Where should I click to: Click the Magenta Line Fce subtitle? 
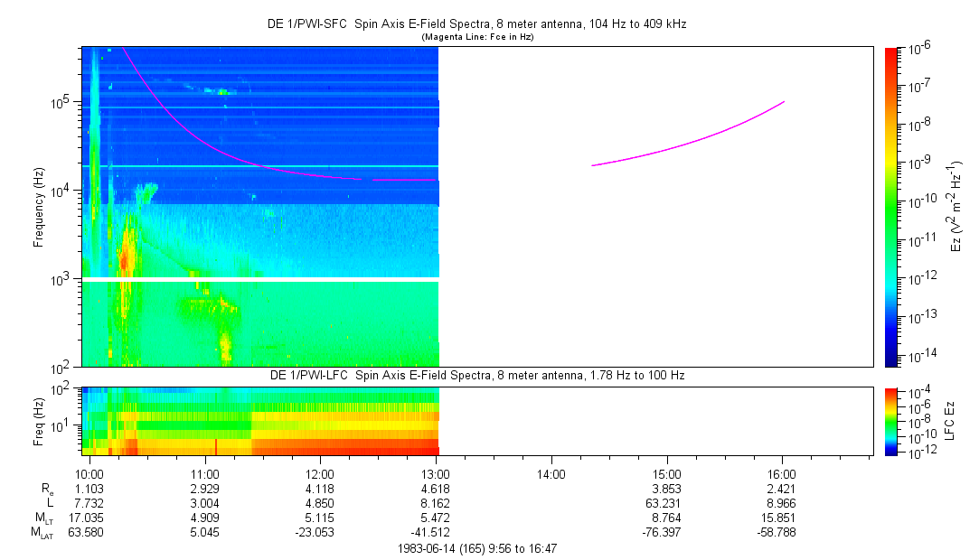[x=477, y=37]
